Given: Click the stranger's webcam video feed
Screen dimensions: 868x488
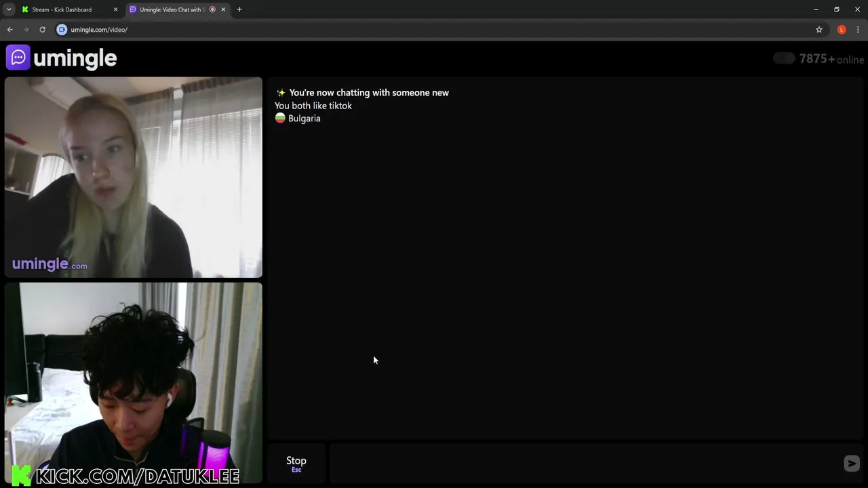Looking at the screenshot, I should coord(134,178).
